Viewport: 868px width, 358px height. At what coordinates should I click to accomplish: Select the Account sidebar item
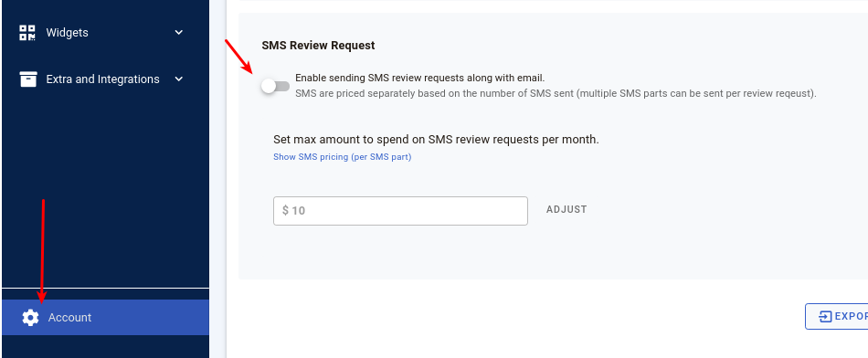click(x=105, y=317)
